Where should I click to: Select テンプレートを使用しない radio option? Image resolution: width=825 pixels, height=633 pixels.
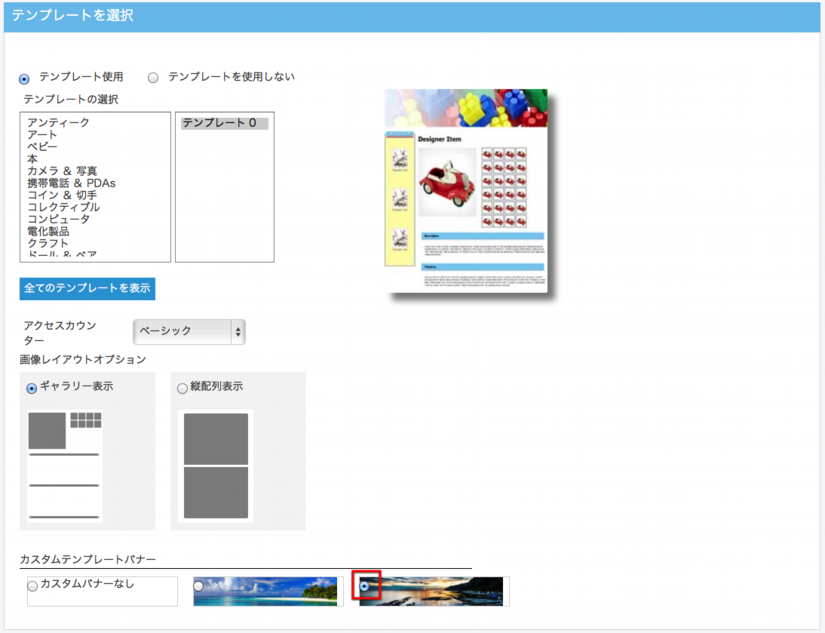point(153,78)
